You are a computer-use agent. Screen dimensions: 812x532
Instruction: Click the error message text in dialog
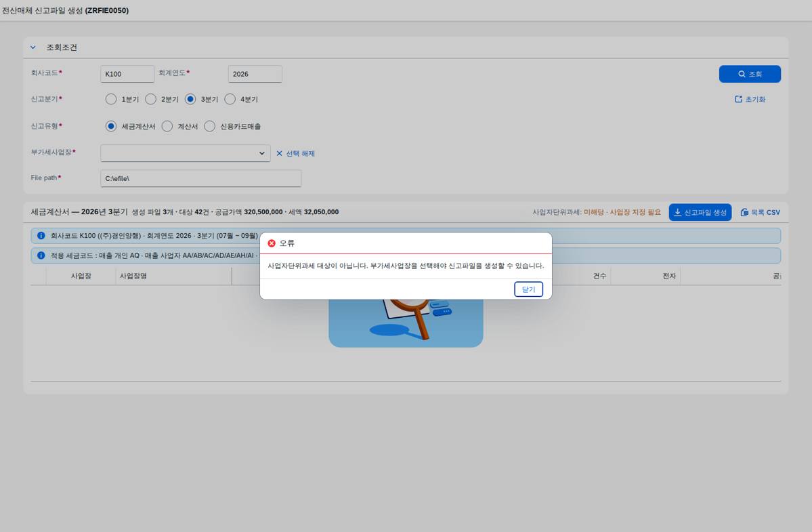tap(406, 266)
